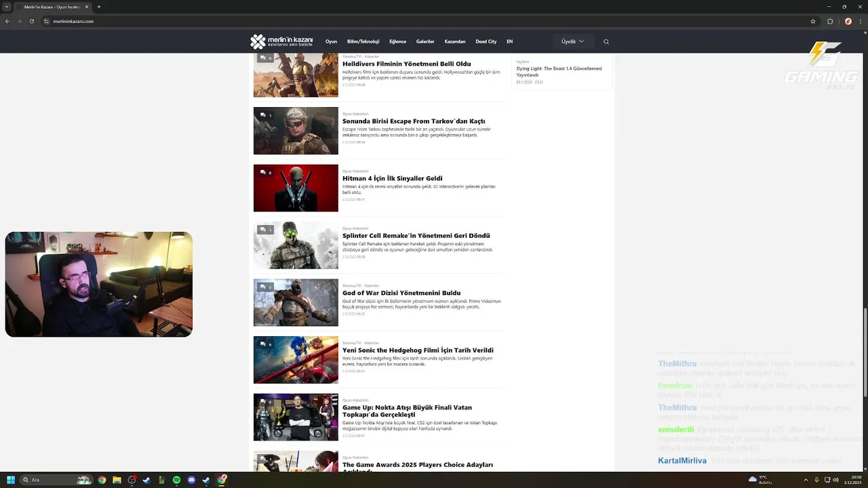This screenshot has height=488, width=868.
Task: Open the site search magnifier icon
Action: (606, 42)
